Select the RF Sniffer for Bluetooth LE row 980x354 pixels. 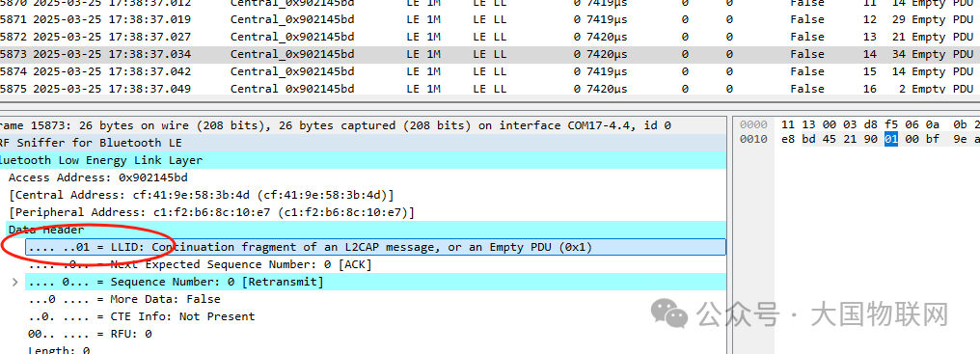point(363,143)
